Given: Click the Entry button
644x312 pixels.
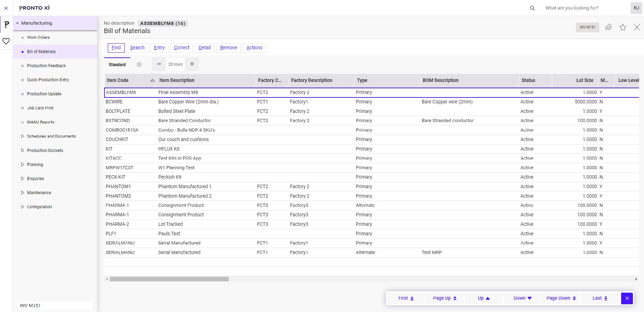Looking at the screenshot, I should click(159, 48).
